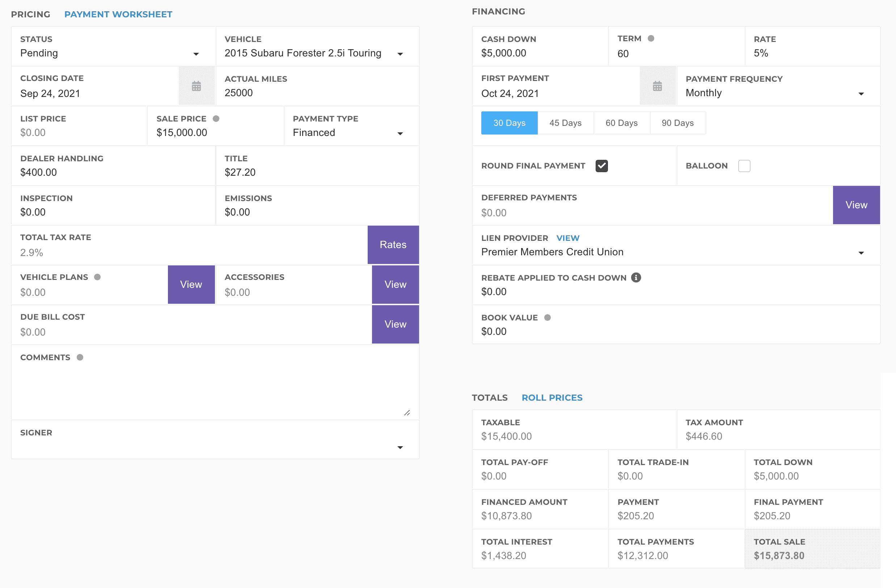Open the Closing Date calendar picker
Viewport: 896px width, 588px height.
point(196,86)
